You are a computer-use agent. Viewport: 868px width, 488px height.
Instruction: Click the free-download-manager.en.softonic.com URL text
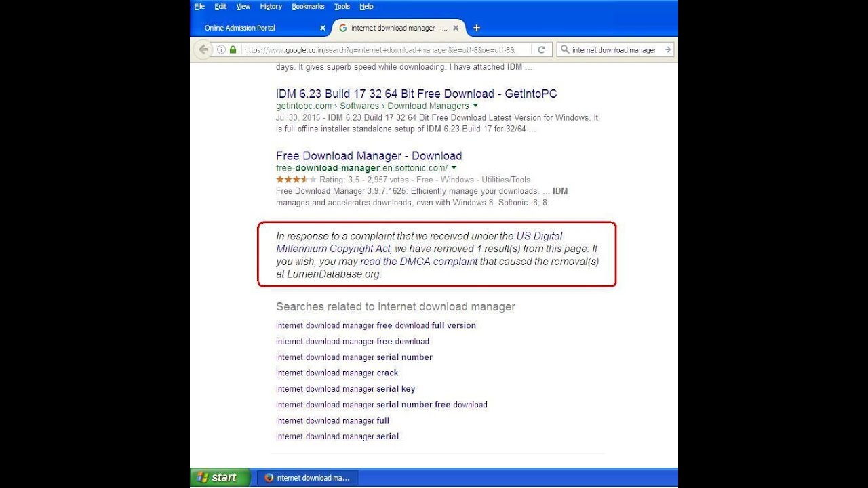[x=361, y=167]
